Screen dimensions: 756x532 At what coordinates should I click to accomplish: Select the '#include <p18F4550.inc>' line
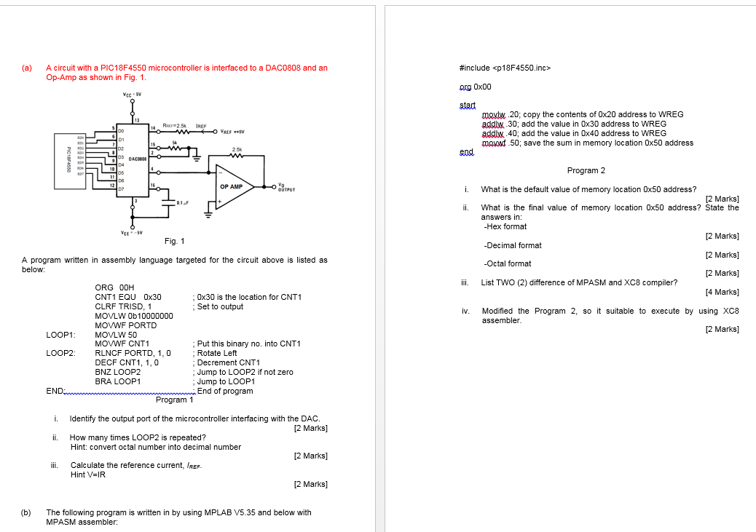point(505,67)
